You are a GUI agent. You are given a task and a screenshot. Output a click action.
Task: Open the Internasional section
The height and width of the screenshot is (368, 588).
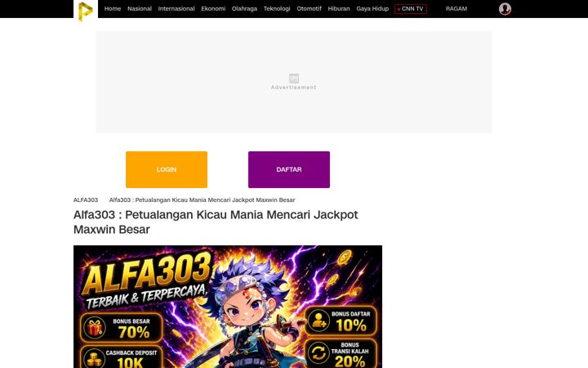pyautogui.click(x=176, y=9)
